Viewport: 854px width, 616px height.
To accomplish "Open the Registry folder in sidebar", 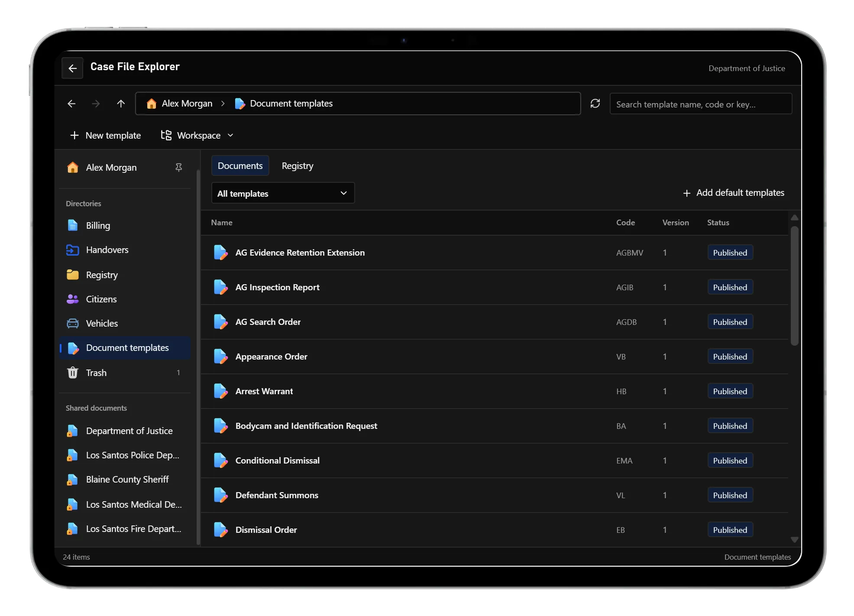I will point(125,275).
